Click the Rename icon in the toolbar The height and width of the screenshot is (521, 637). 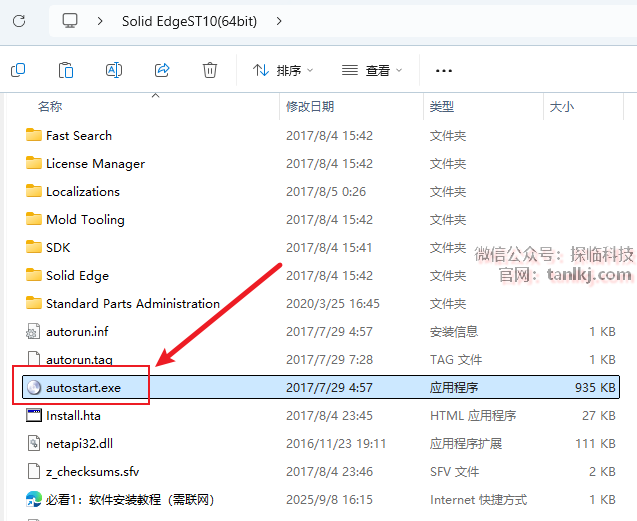click(114, 70)
